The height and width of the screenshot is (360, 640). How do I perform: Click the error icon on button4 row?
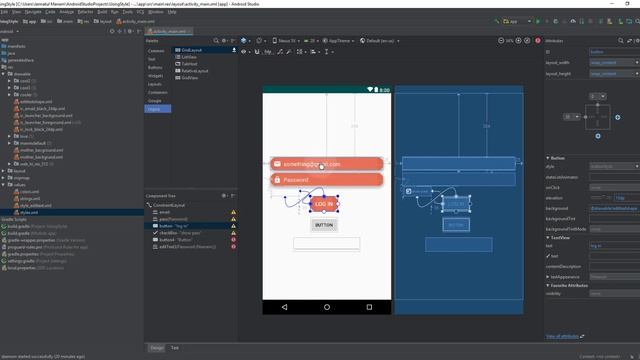coord(233,240)
